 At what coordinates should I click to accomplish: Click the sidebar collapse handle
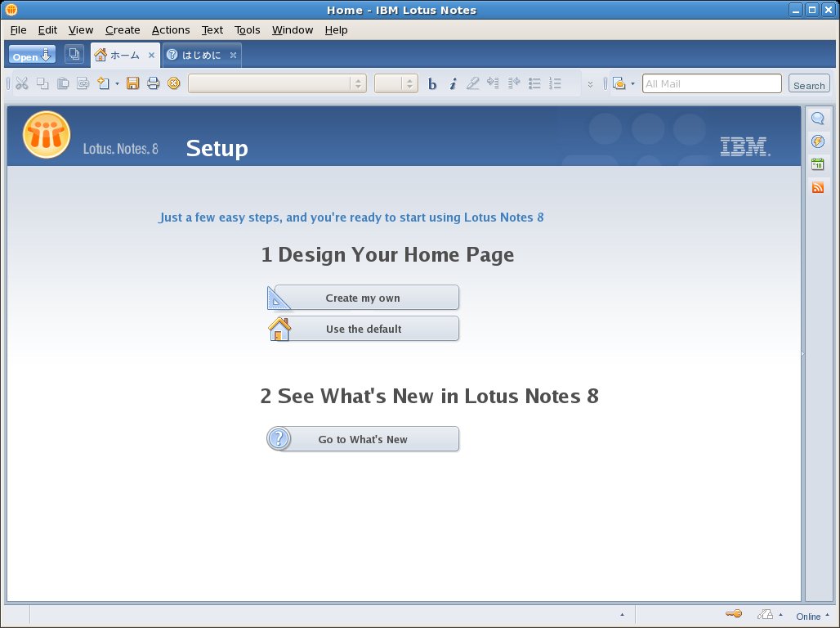[x=802, y=353]
